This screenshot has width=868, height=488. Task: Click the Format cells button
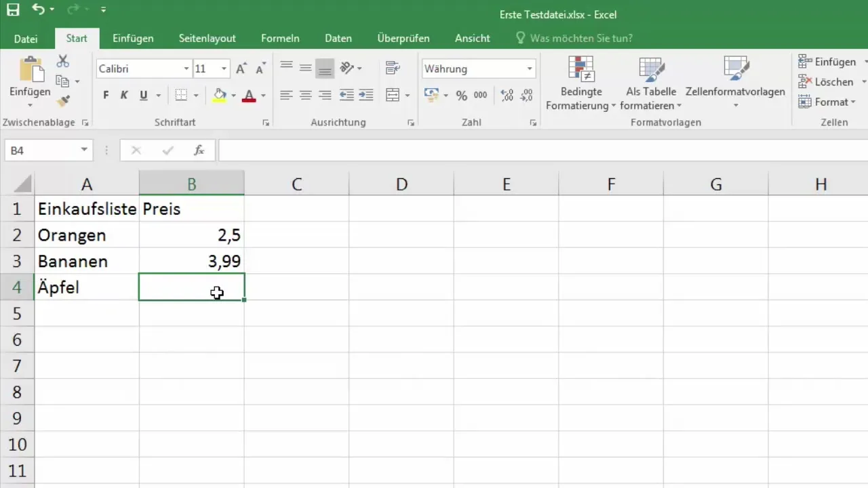[x=827, y=102]
